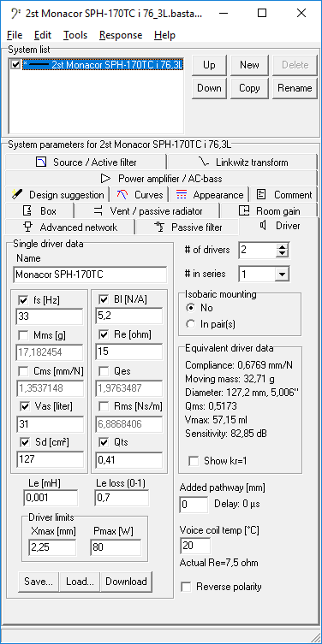
Task: Click the Voice coil temp field
Action: point(195,546)
